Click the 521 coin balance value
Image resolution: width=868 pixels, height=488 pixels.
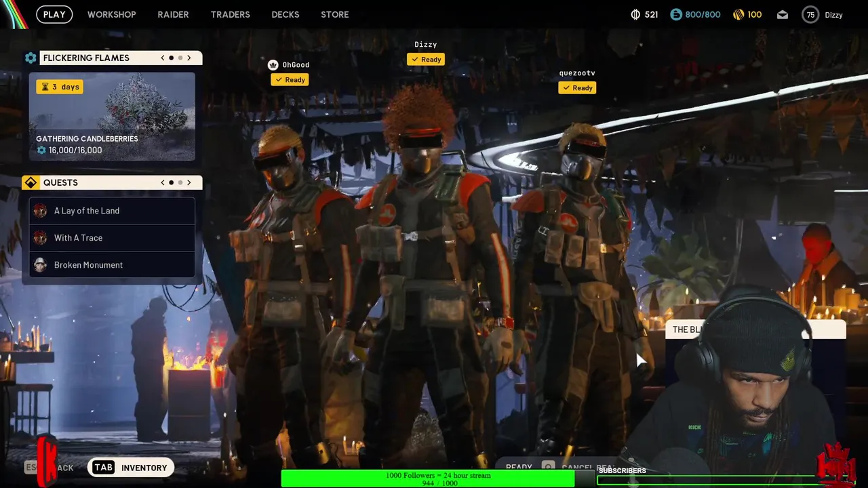pos(651,14)
